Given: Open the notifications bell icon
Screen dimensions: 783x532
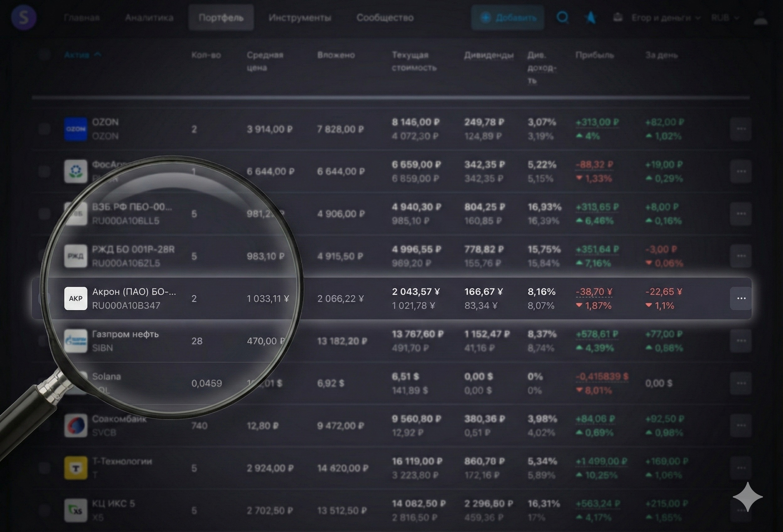Looking at the screenshot, I should click(617, 17).
